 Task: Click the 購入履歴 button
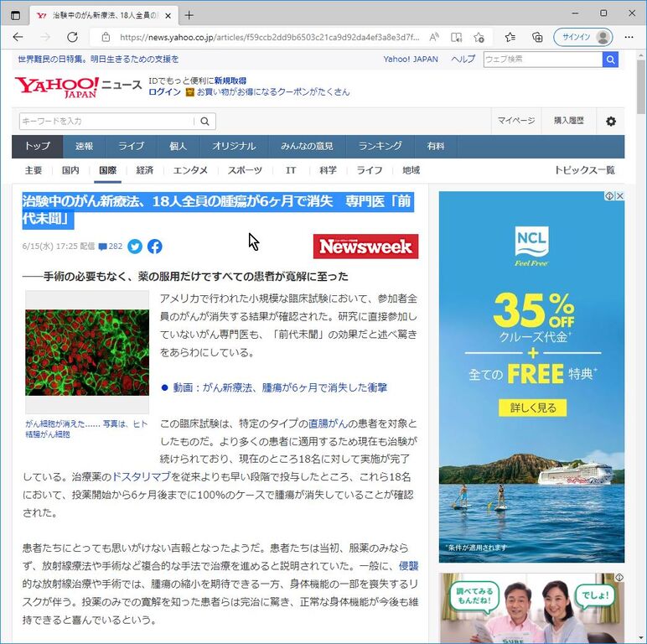point(568,121)
